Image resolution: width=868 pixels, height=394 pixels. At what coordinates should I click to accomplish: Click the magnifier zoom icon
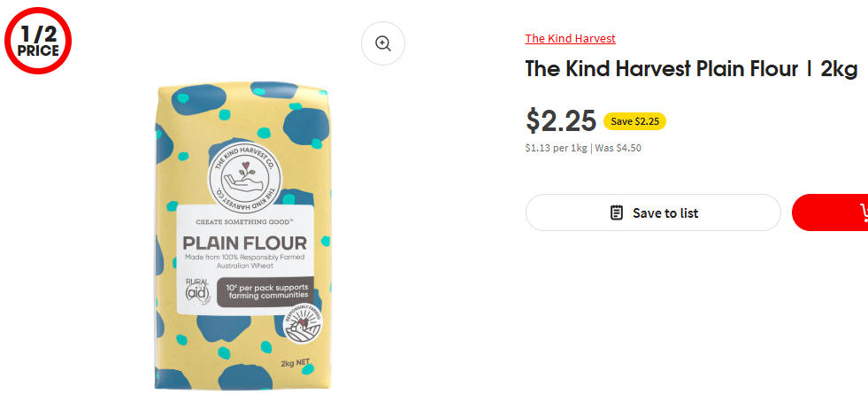(x=383, y=43)
